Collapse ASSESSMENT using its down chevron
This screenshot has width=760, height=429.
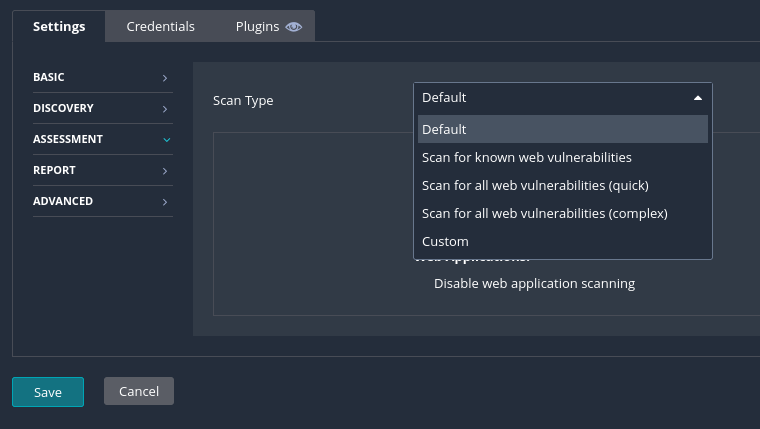[x=166, y=140]
